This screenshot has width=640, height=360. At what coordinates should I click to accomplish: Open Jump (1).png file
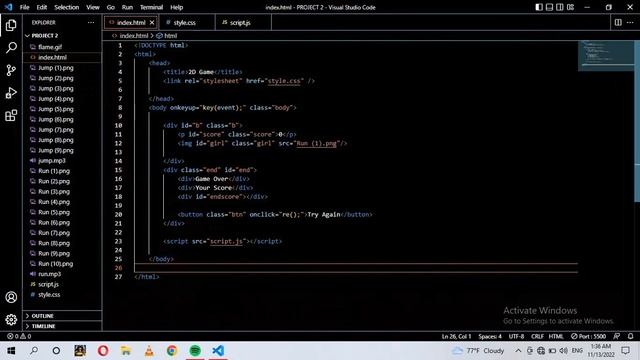[x=62, y=68]
